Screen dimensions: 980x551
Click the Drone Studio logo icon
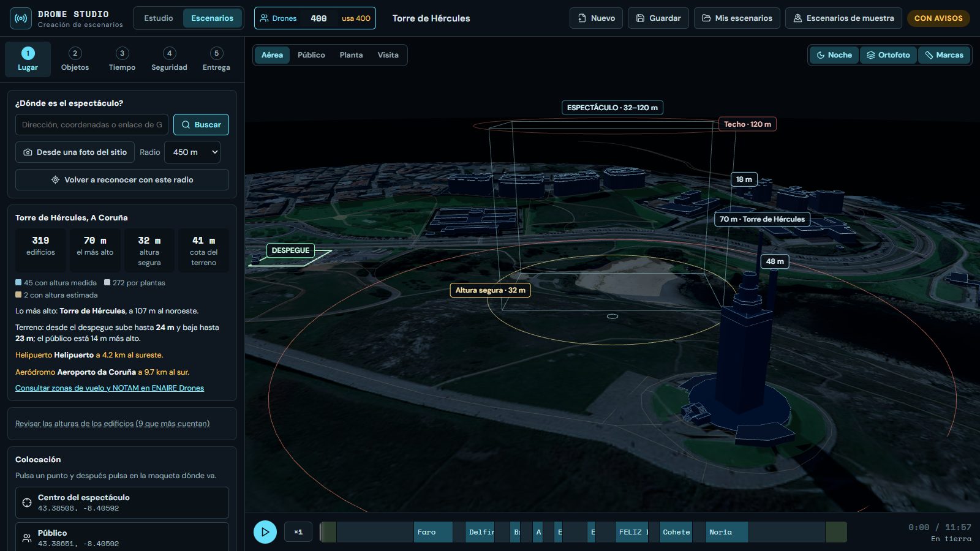[x=21, y=18]
